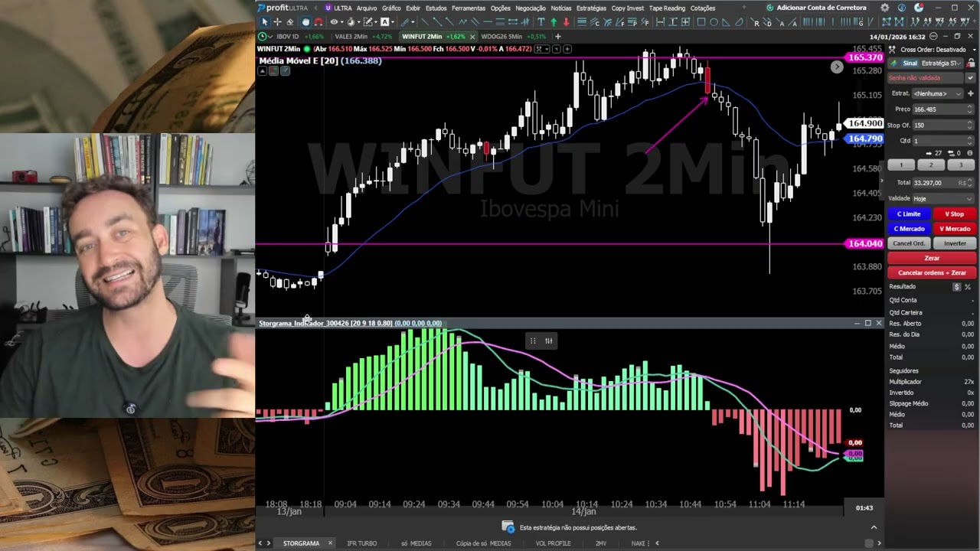Screen dimensions: 980x551
Task: Click the Cross Order tools icon
Action: point(892,50)
